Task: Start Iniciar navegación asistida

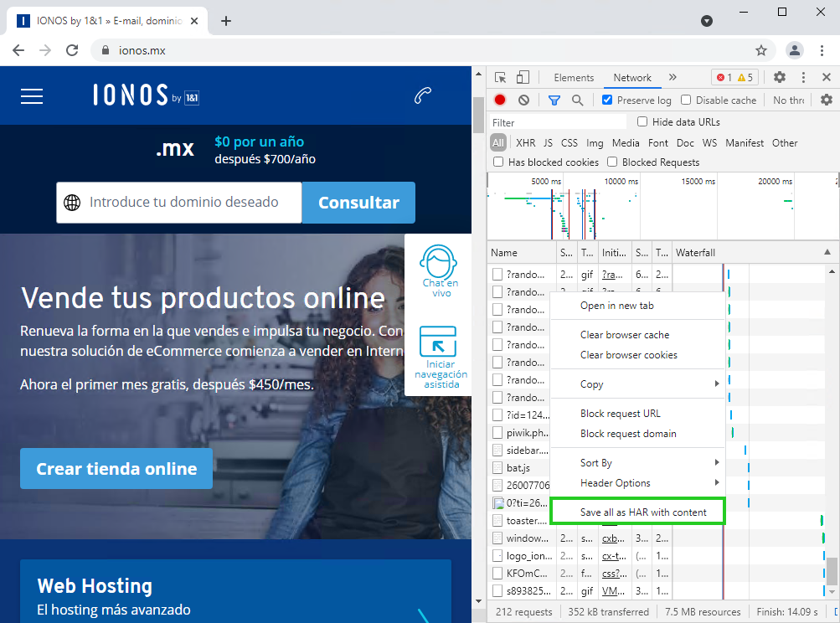Action: (441, 357)
